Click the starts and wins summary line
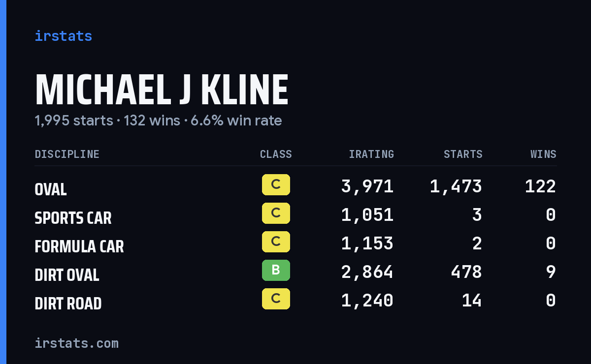Screen dimensions: 591x364 pyautogui.click(x=158, y=121)
